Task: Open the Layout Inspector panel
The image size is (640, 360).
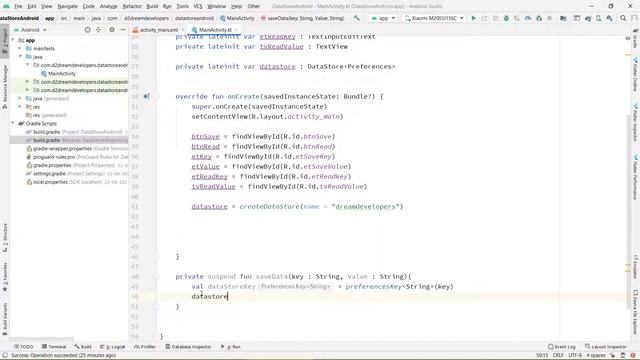Action: pyautogui.click(x=605, y=347)
